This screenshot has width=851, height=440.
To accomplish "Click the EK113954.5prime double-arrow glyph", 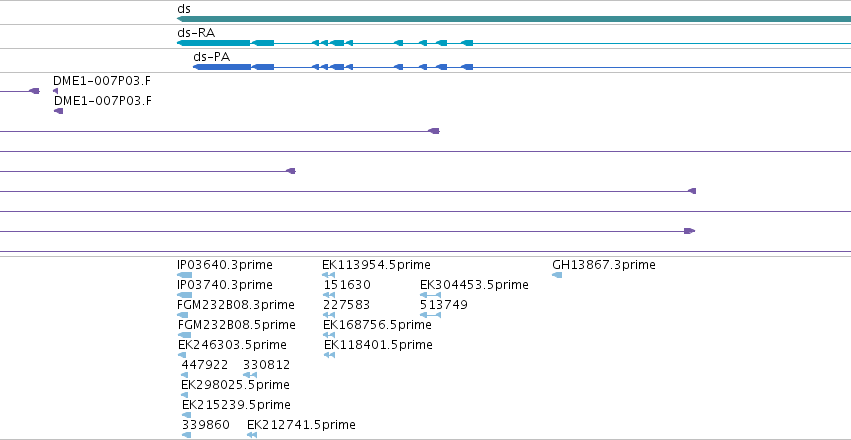I will click(328, 275).
